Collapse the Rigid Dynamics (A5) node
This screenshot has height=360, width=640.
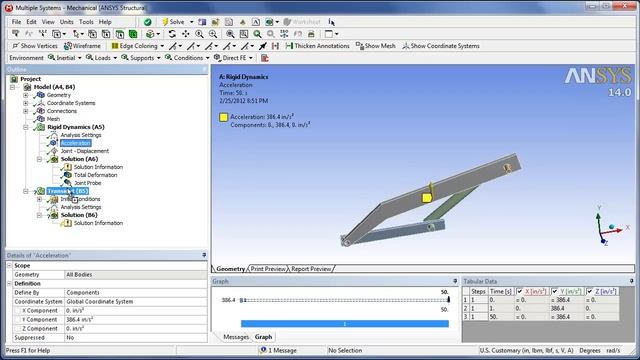26,127
